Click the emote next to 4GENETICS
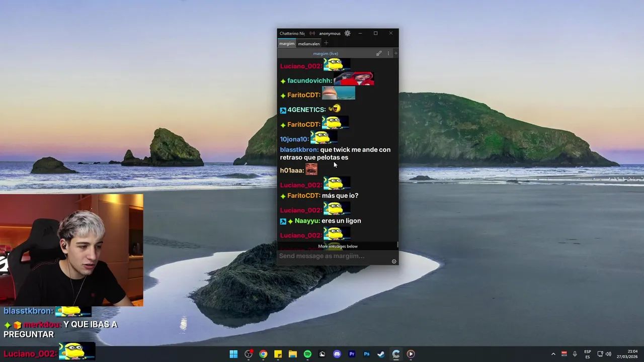The image size is (644, 362). (x=335, y=109)
